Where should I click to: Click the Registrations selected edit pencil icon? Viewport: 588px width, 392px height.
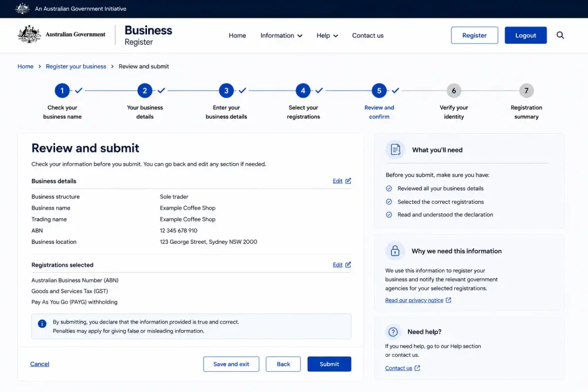[348, 265]
